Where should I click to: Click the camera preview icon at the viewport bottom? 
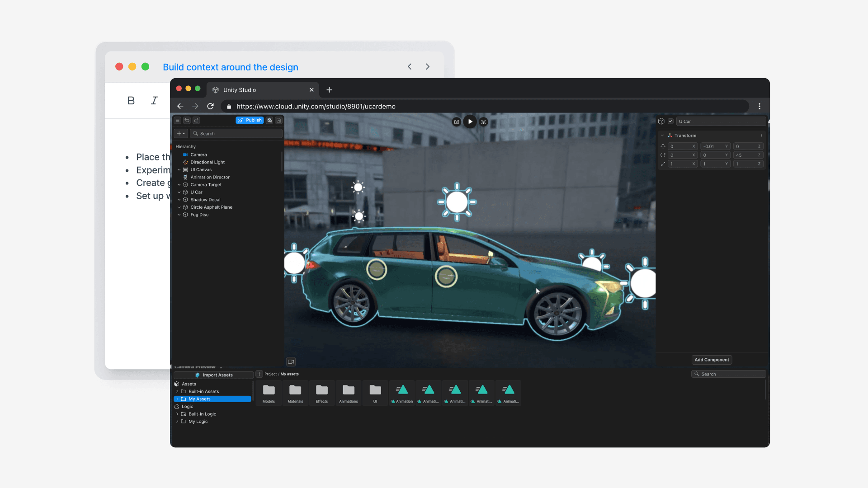coord(291,361)
